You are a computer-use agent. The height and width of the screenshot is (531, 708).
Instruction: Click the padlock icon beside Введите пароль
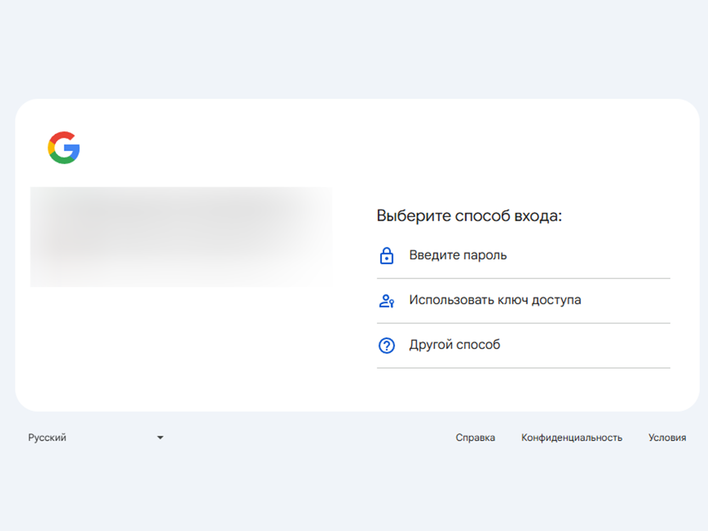387,256
